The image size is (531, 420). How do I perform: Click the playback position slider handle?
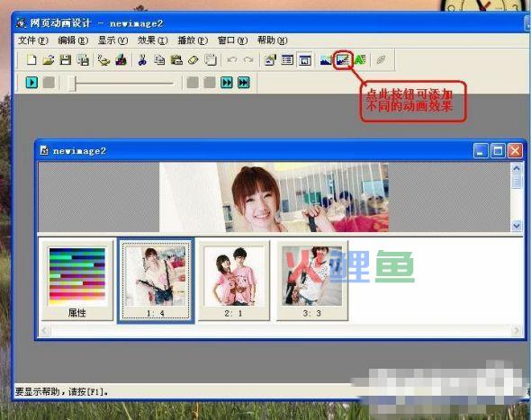click(x=72, y=84)
